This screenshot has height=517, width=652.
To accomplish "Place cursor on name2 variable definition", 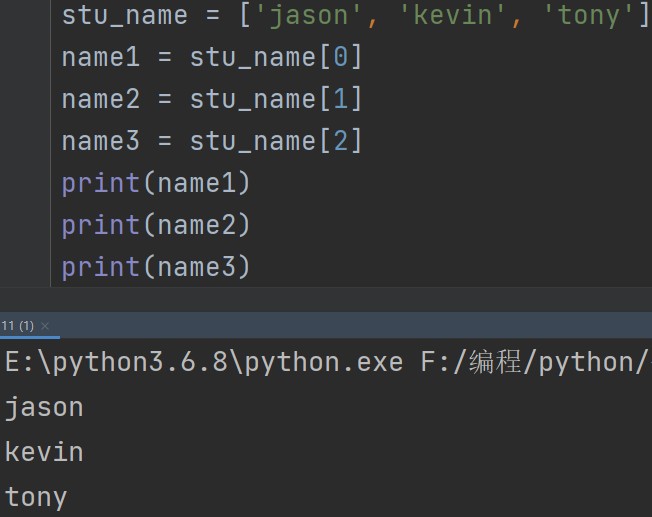I will (100, 100).
